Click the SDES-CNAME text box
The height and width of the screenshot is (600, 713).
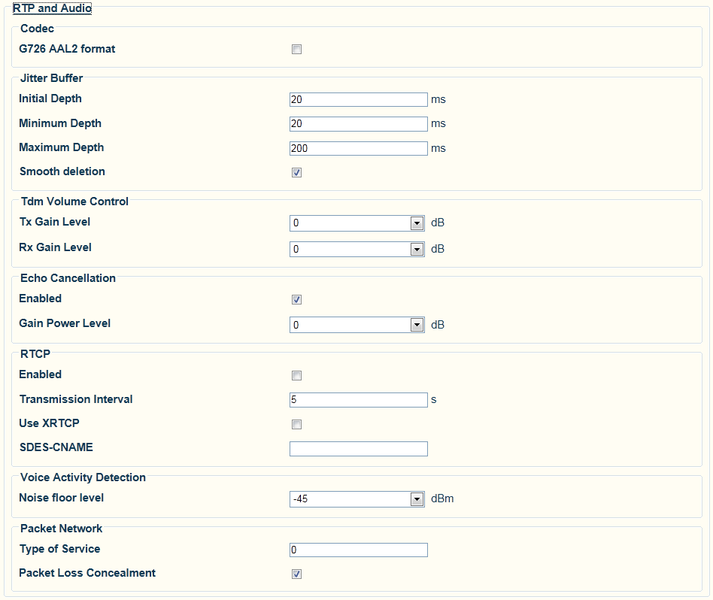pyautogui.click(x=358, y=449)
